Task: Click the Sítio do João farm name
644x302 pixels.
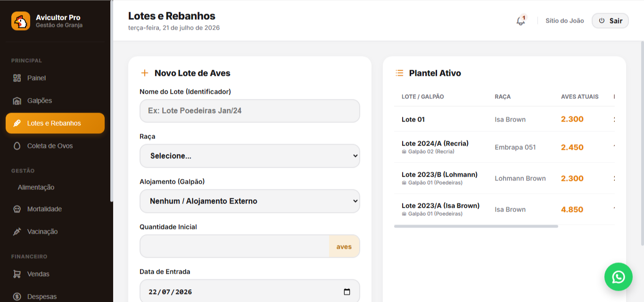Action: pos(565,21)
